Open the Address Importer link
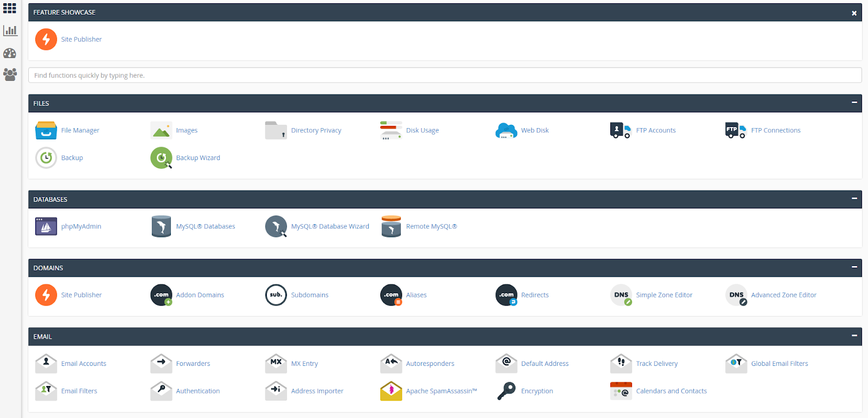The image size is (868, 418). point(317,391)
